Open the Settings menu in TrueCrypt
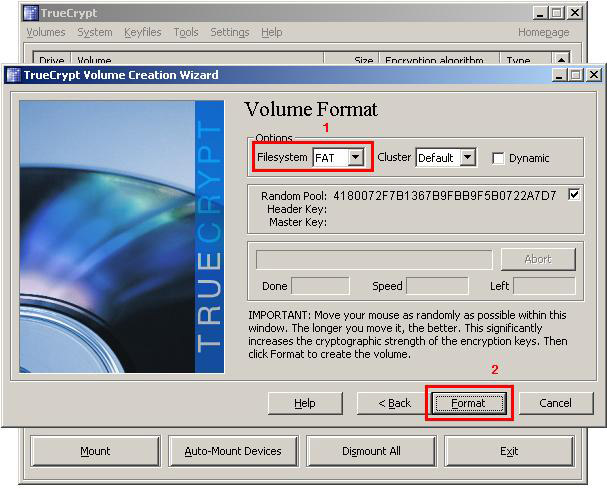 pyautogui.click(x=230, y=32)
